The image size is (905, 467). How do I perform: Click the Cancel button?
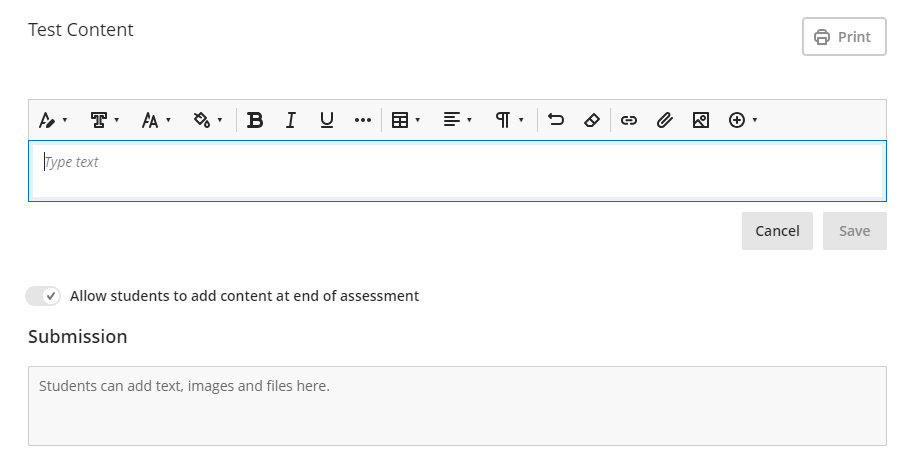[x=777, y=231]
